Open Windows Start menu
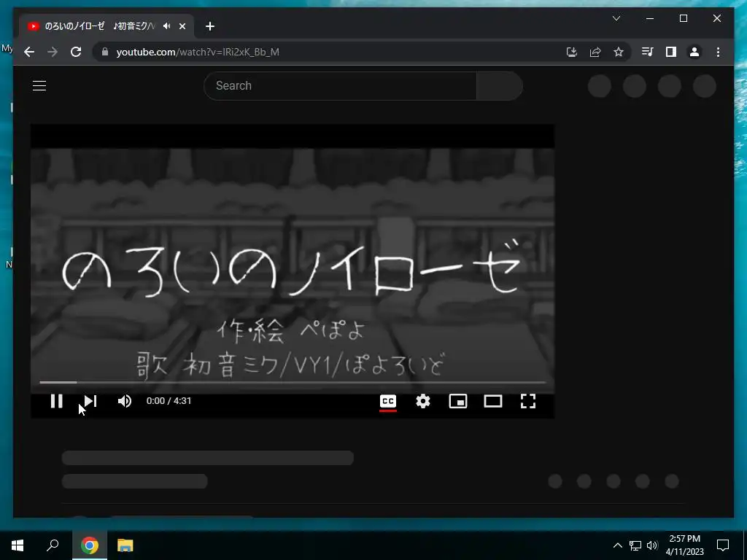This screenshot has height=560, width=747. pos(18,545)
